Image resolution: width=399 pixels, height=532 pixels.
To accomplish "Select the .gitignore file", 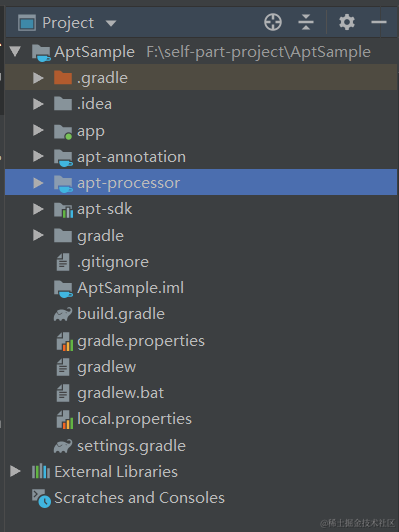I will [x=113, y=263].
